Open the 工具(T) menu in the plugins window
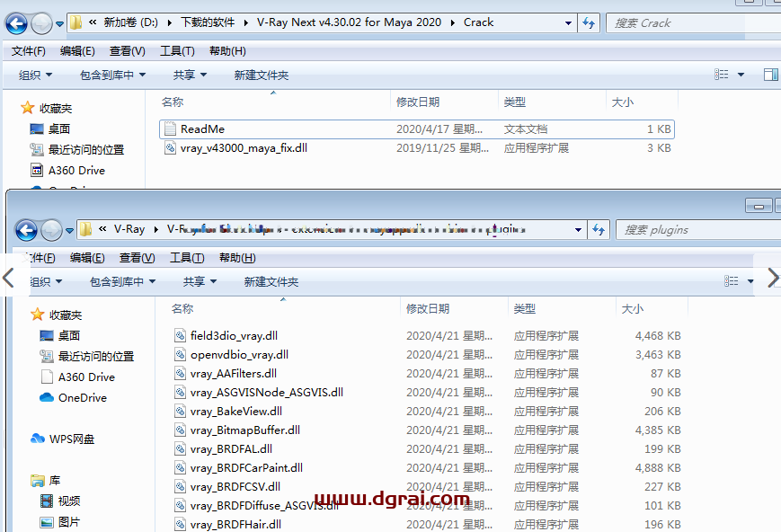Image resolution: width=781 pixels, height=532 pixels. pos(187,258)
